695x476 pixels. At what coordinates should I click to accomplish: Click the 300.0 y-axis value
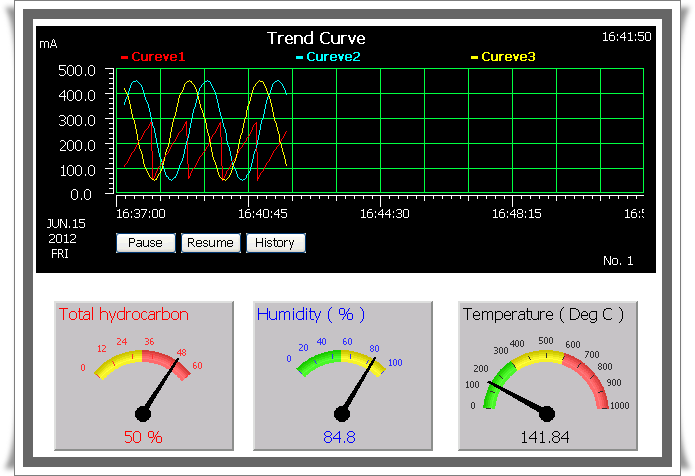coord(77,120)
